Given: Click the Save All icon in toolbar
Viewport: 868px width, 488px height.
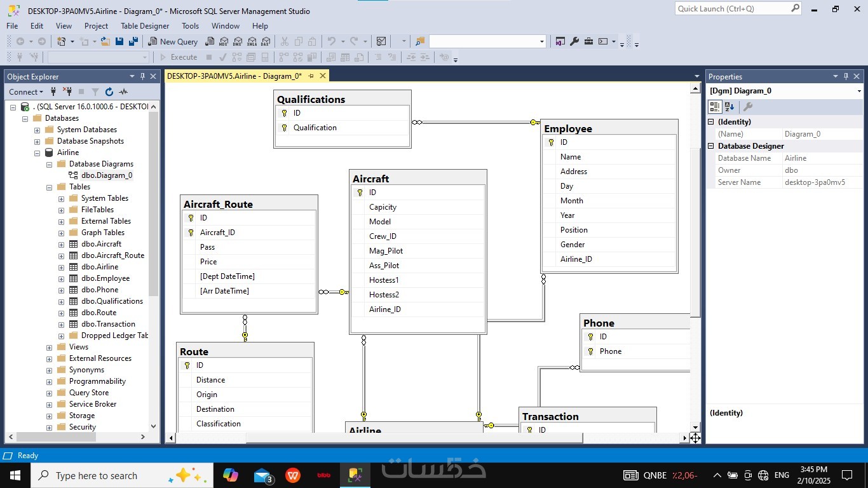Looking at the screenshot, I should pos(133,41).
